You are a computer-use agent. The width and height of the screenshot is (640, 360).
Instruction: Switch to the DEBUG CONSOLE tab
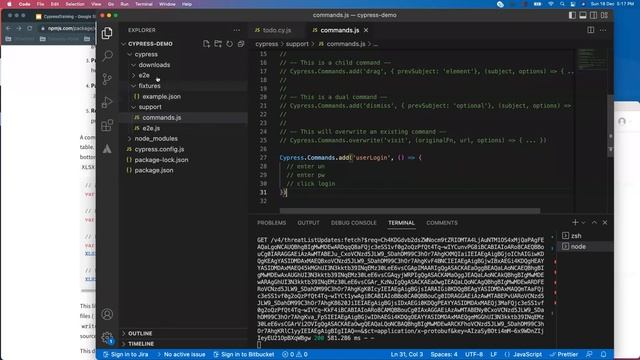pos(353,223)
